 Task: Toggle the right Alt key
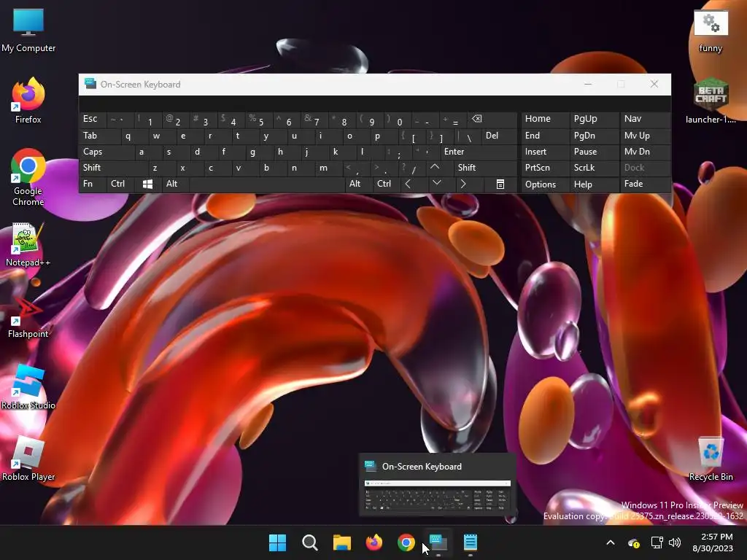358,184
